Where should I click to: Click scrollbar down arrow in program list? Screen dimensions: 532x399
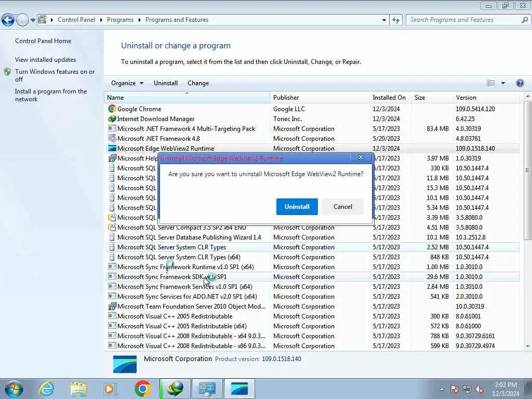[528, 347]
